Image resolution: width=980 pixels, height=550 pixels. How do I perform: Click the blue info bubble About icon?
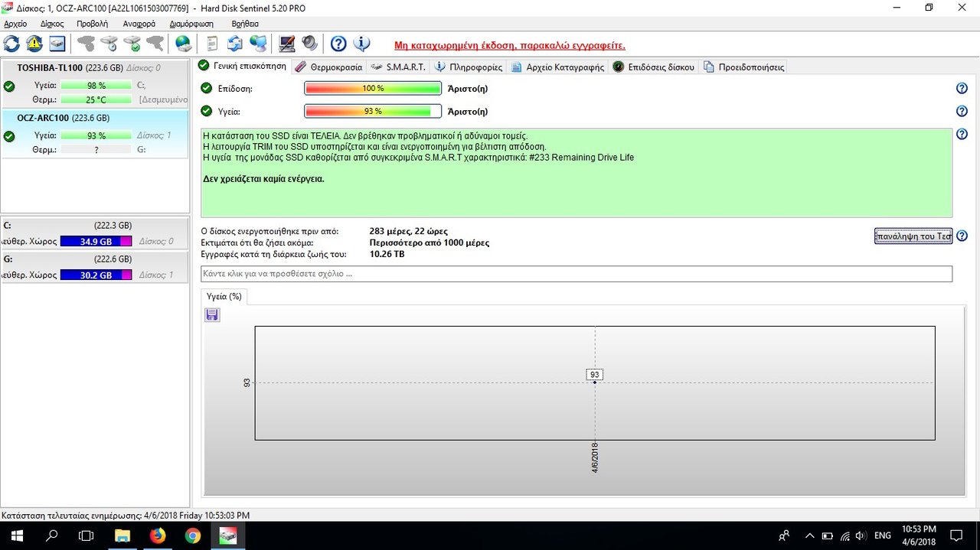click(361, 44)
